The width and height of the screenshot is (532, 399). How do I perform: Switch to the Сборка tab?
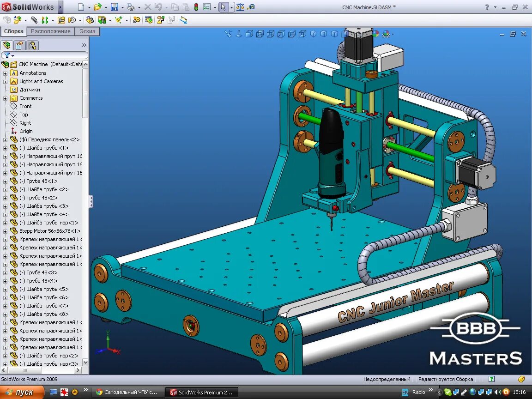pyautogui.click(x=13, y=31)
